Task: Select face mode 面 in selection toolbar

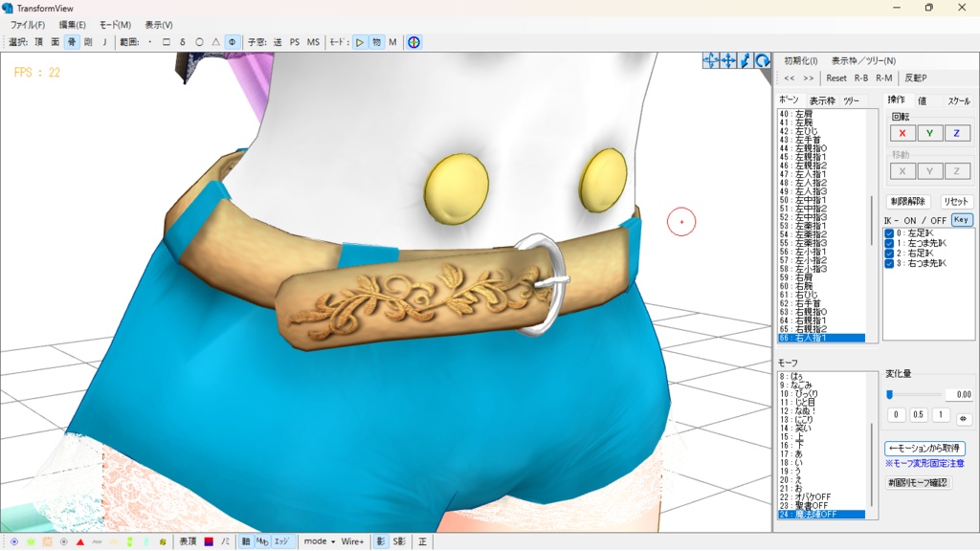Action: 55,42
